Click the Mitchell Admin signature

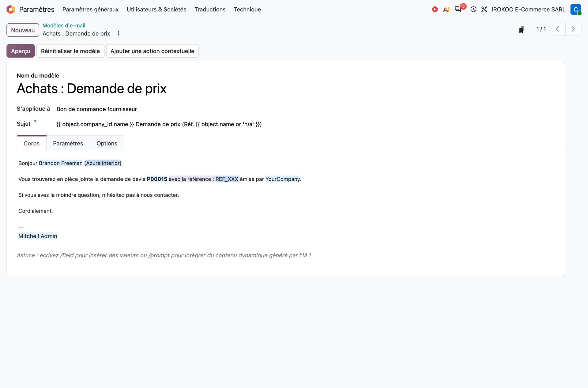(x=38, y=236)
